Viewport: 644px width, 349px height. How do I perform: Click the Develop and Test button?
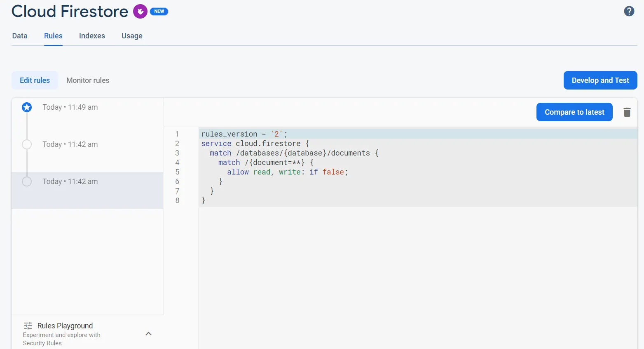(x=600, y=80)
